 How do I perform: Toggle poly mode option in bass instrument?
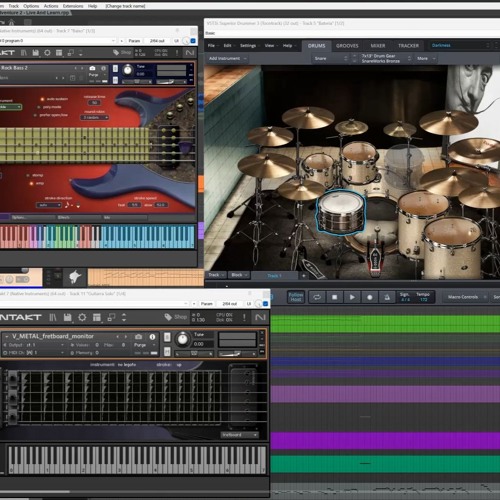point(39,107)
